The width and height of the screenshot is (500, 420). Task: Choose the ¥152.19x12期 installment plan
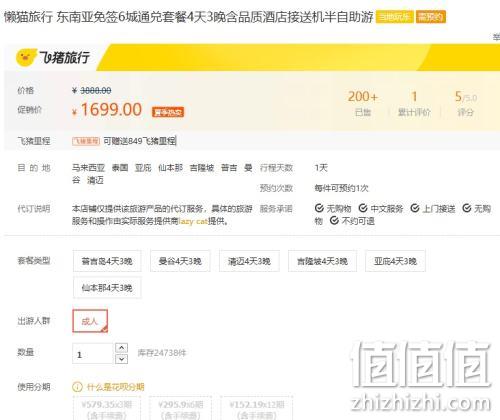257,409
